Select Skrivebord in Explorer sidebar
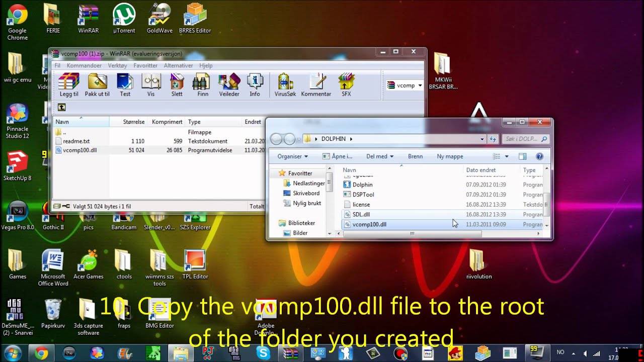This screenshot has height=362, width=644. [x=301, y=193]
